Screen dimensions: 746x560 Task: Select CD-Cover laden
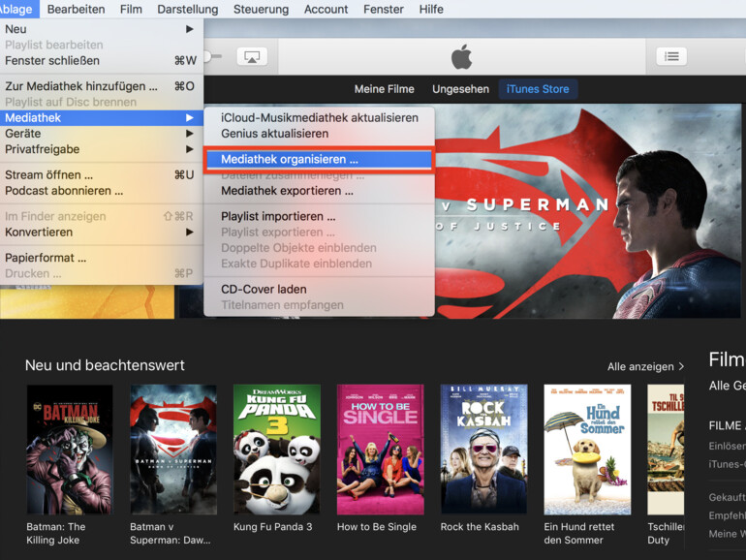[319, 289]
